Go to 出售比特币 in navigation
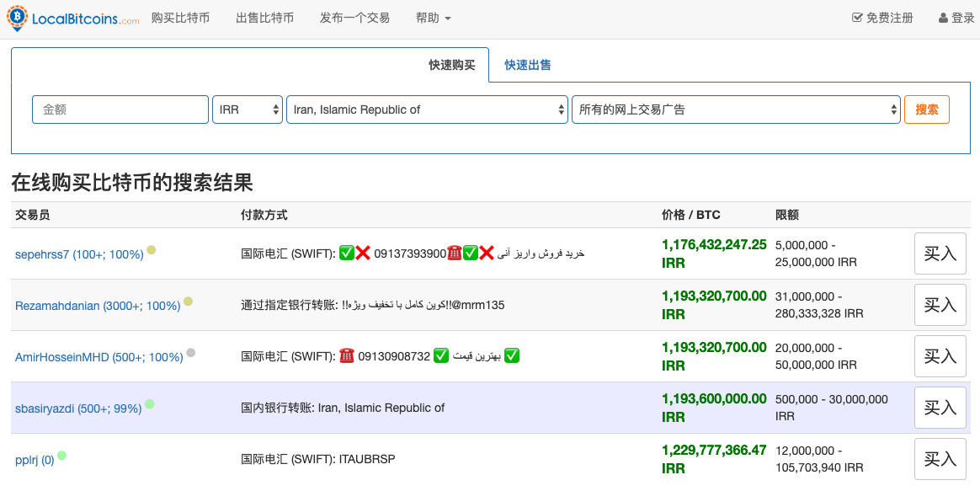The image size is (980, 491). point(264,18)
